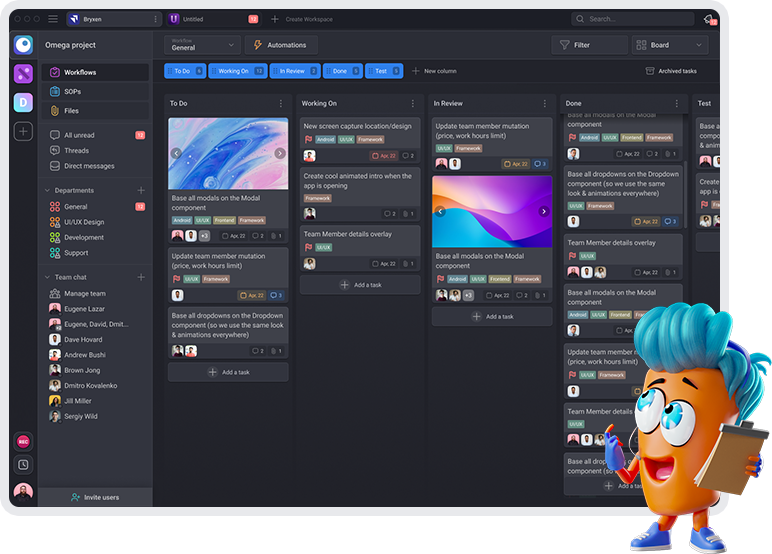The height and width of the screenshot is (554, 772).
Task: Select the Working On column chip
Action: pos(238,71)
